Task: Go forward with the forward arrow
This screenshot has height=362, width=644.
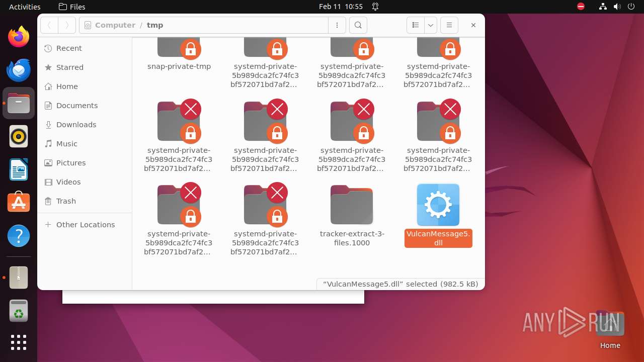Action: [x=67, y=25]
